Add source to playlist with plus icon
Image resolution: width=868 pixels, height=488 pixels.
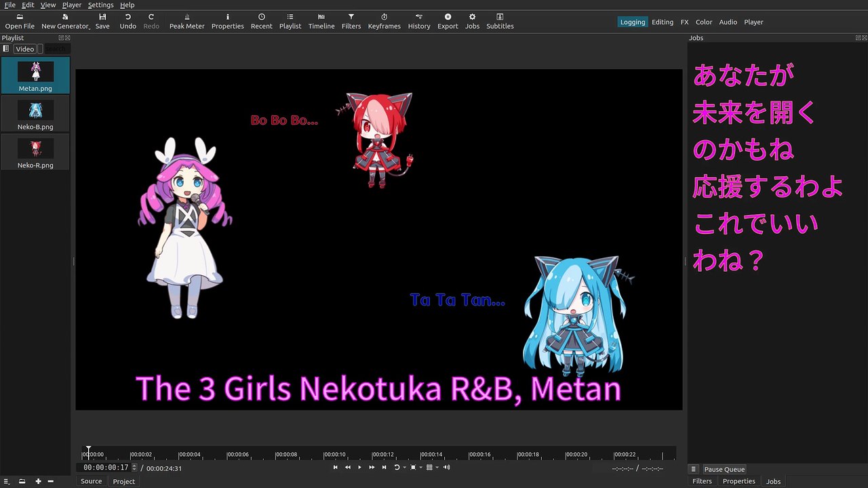tap(38, 481)
